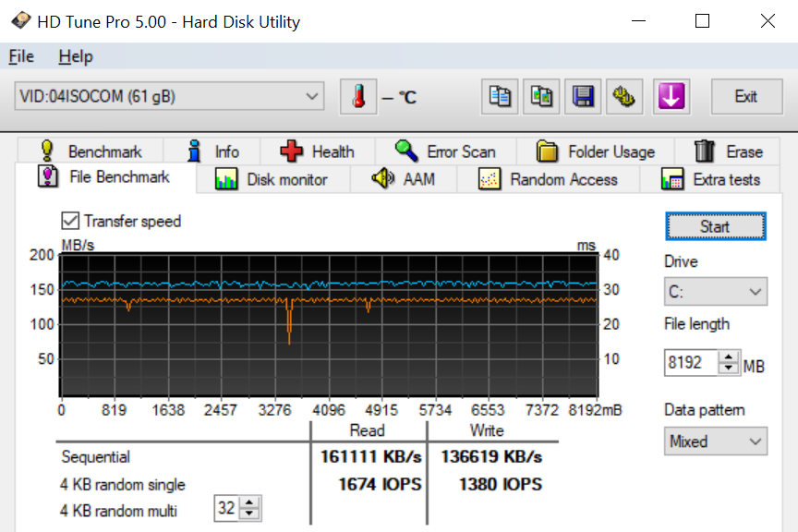
Task: Increase 4 KB random multi value
Action: click(249, 503)
